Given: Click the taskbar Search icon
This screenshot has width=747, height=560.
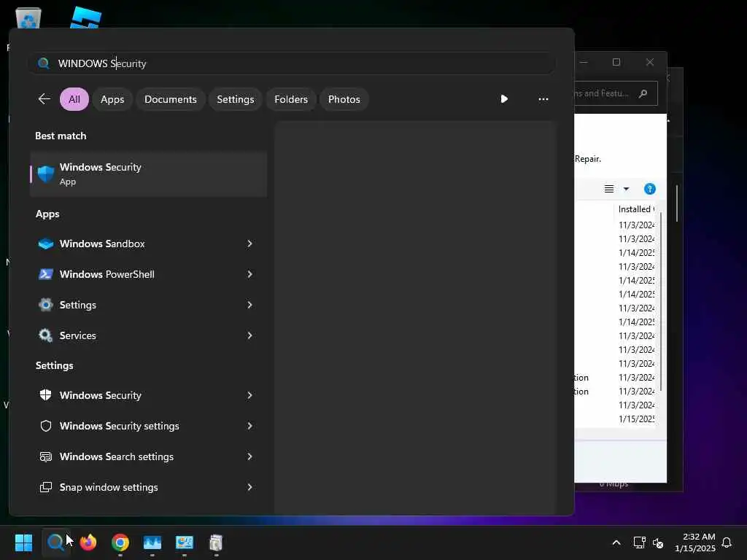Looking at the screenshot, I should point(55,542).
